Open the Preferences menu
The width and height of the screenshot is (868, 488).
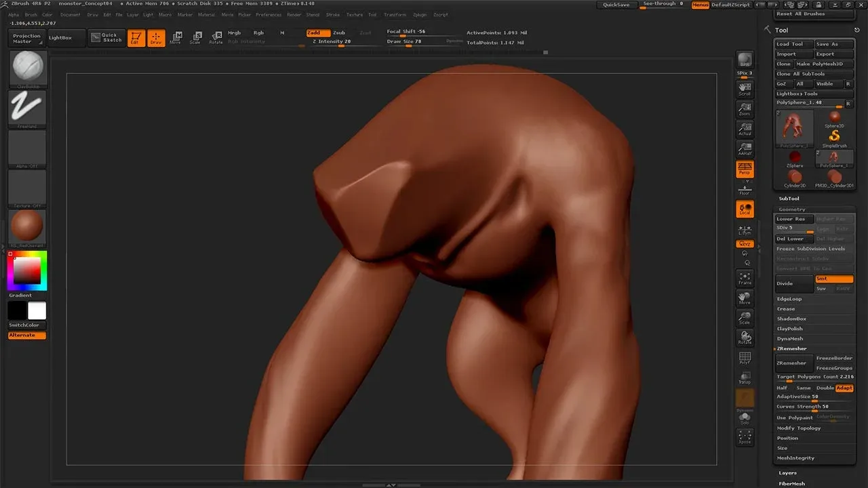pyautogui.click(x=268, y=14)
